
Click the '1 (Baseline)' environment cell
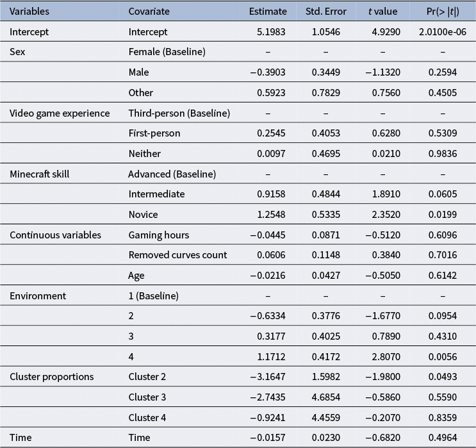click(x=153, y=296)
